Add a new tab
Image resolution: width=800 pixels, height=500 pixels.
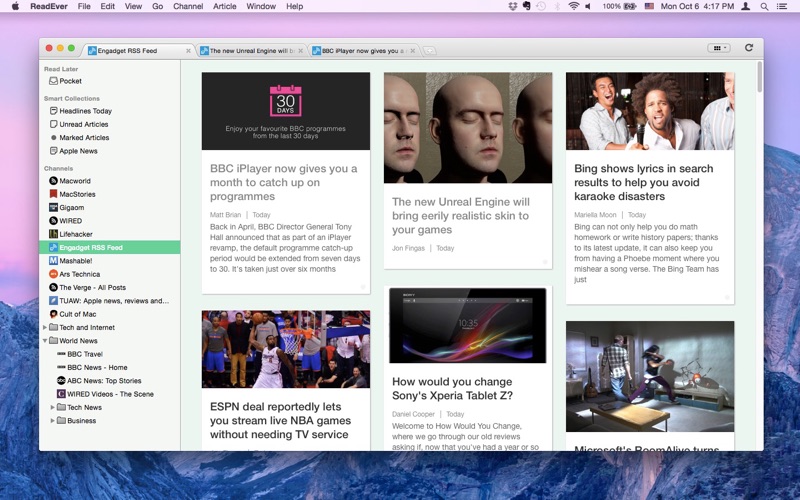pyautogui.click(x=429, y=50)
